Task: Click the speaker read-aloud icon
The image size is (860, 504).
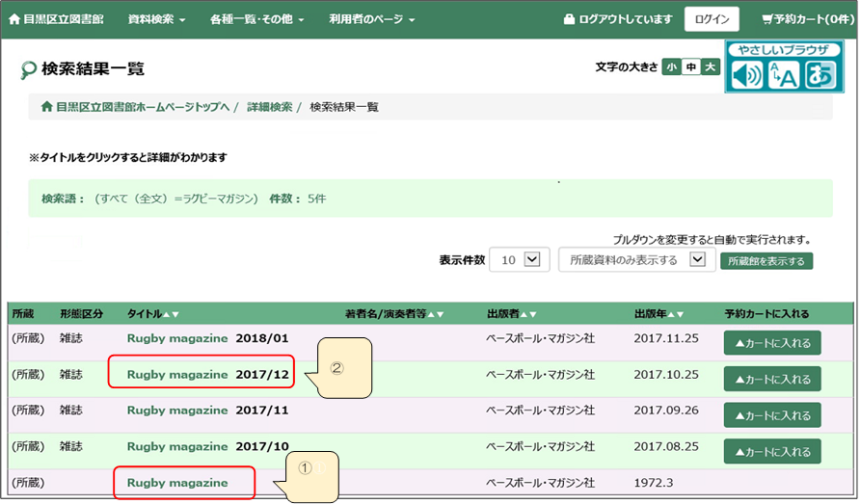Action: tap(745, 74)
